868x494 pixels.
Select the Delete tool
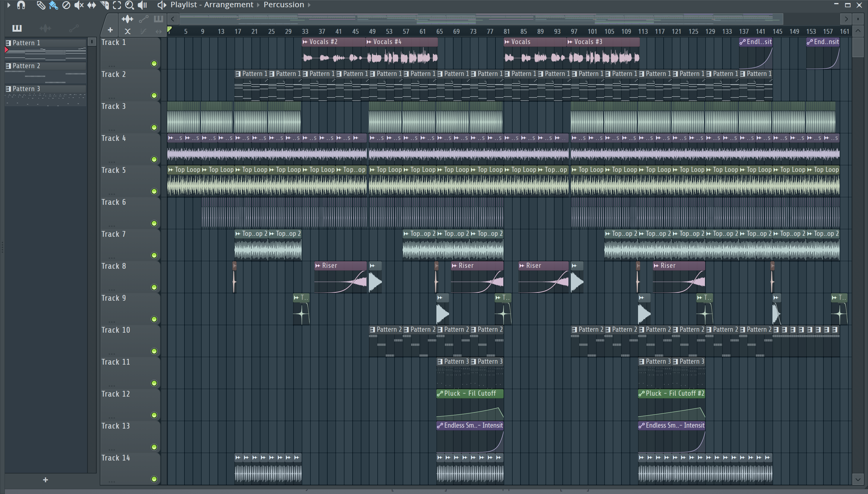click(x=66, y=5)
